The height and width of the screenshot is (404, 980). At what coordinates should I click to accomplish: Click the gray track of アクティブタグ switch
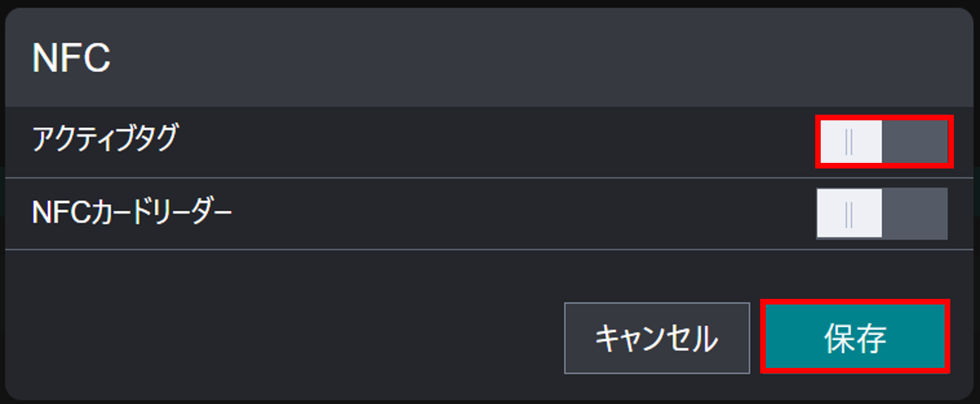(915, 142)
